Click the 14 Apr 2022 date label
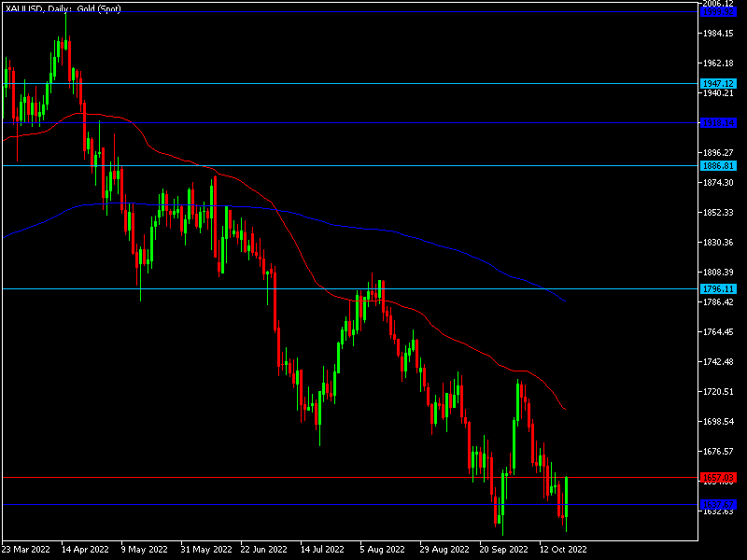The width and height of the screenshot is (747, 560). pyautogui.click(x=85, y=550)
